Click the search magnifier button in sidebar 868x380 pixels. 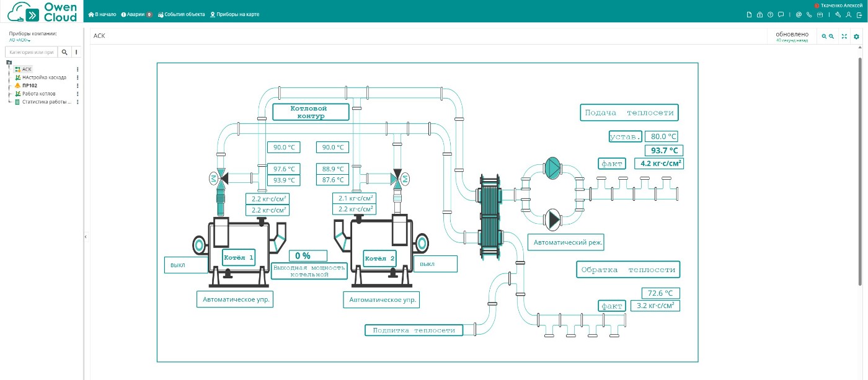click(64, 53)
